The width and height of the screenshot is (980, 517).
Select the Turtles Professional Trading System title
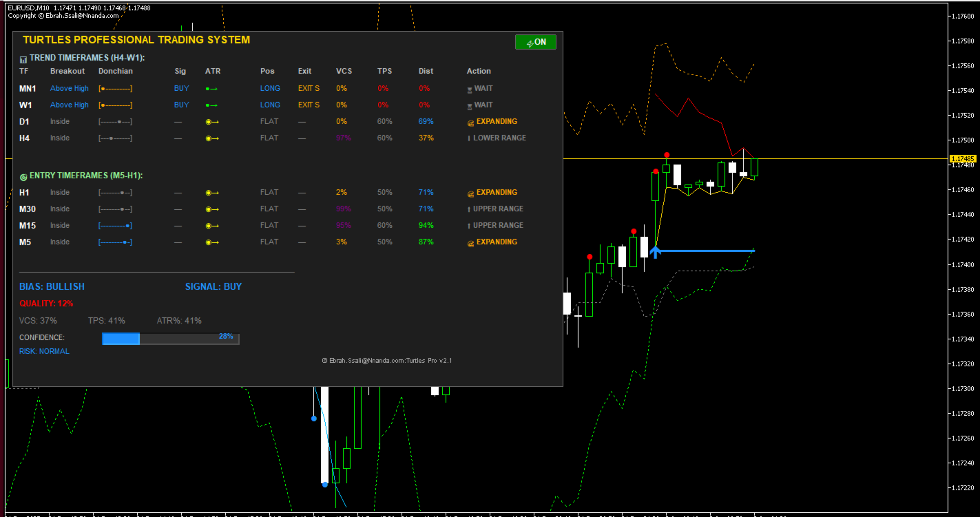coord(136,40)
